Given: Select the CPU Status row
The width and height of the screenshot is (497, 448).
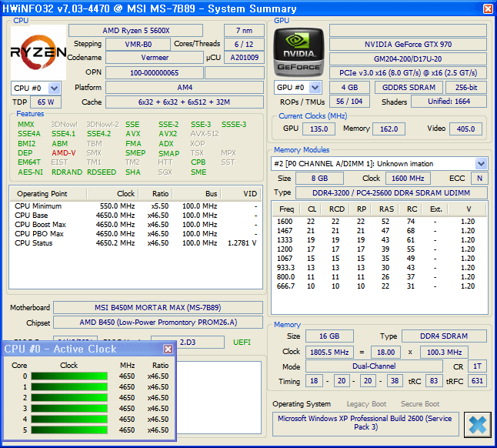Looking at the screenshot, I should 135,243.
